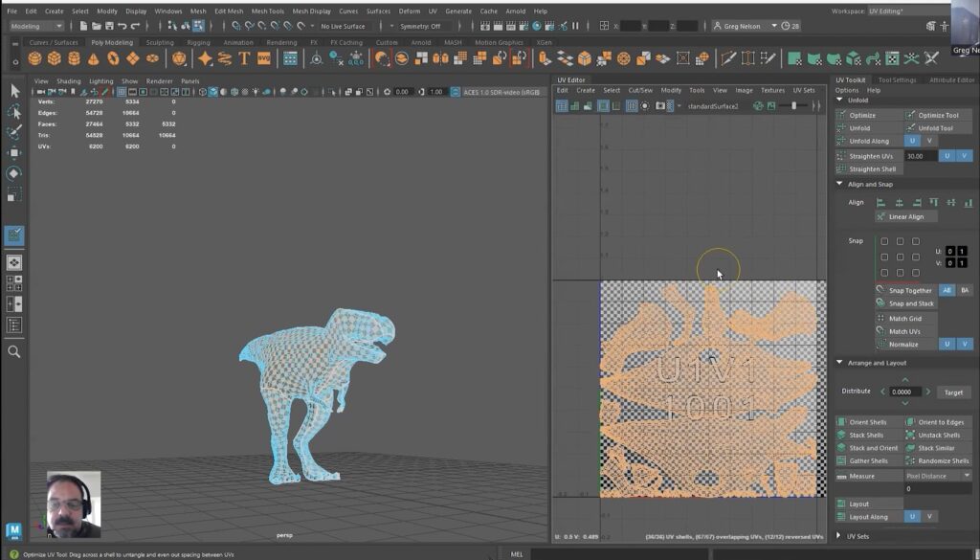Create a polygon cylinder from the shelf
This screenshot has height=560, width=980.
coord(74,58)
